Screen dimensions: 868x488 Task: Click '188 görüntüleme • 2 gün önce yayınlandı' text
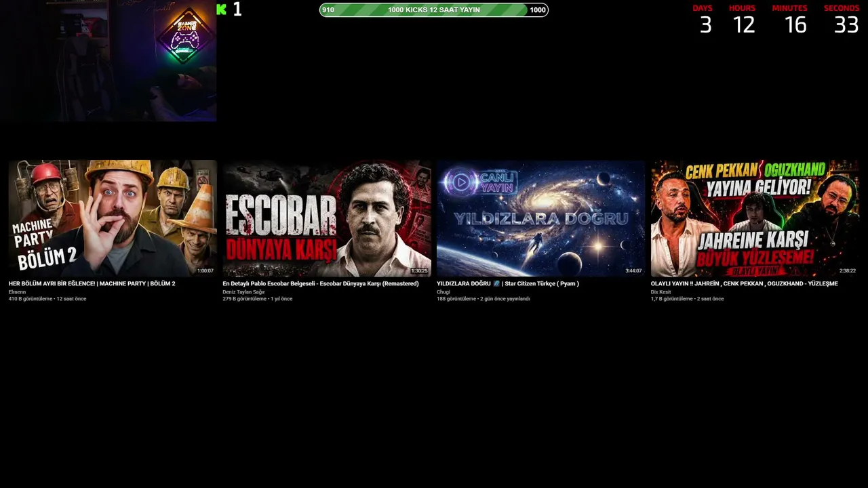pyautogui.click(x=484, y=299)
